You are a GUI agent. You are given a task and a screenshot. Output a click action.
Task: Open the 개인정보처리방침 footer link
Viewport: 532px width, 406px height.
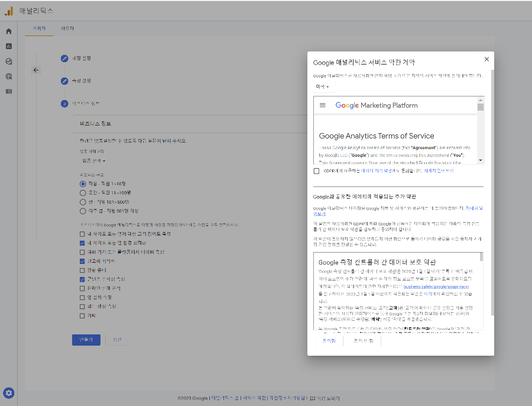tap(287, 398)
